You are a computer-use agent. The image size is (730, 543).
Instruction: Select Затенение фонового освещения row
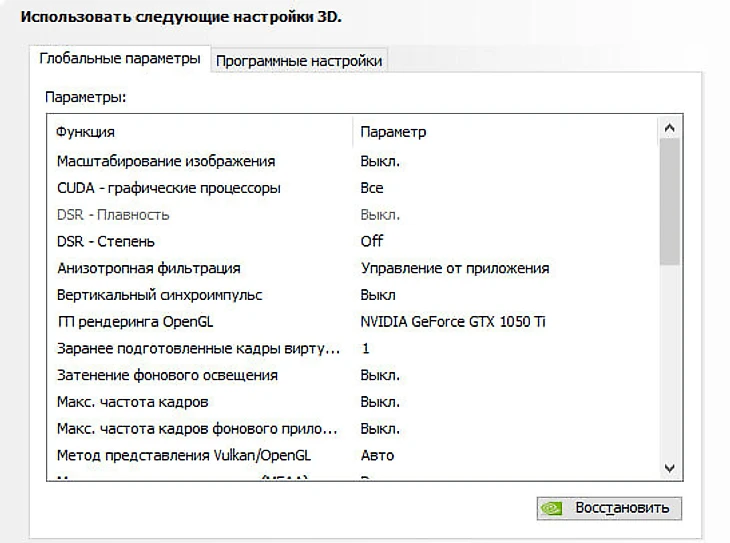point(167,376)
